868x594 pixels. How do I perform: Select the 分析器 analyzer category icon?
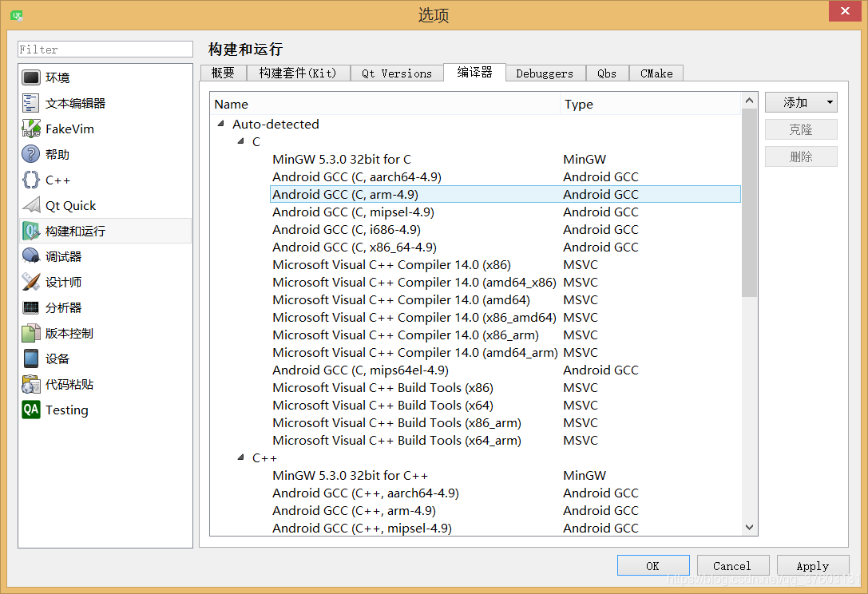pyautogui.click(x=31, y=307)
